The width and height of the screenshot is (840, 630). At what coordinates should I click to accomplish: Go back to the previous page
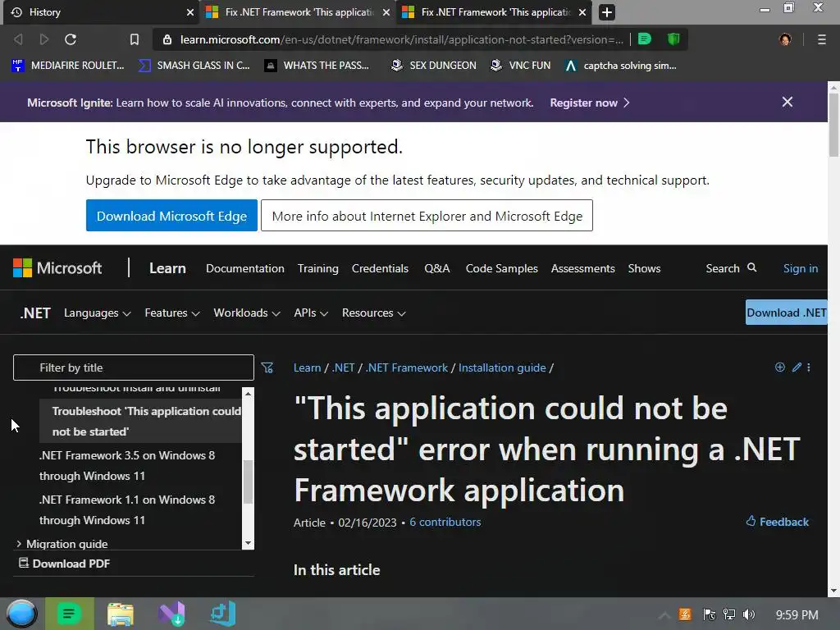pyautogui.click(x=18, y=39)
